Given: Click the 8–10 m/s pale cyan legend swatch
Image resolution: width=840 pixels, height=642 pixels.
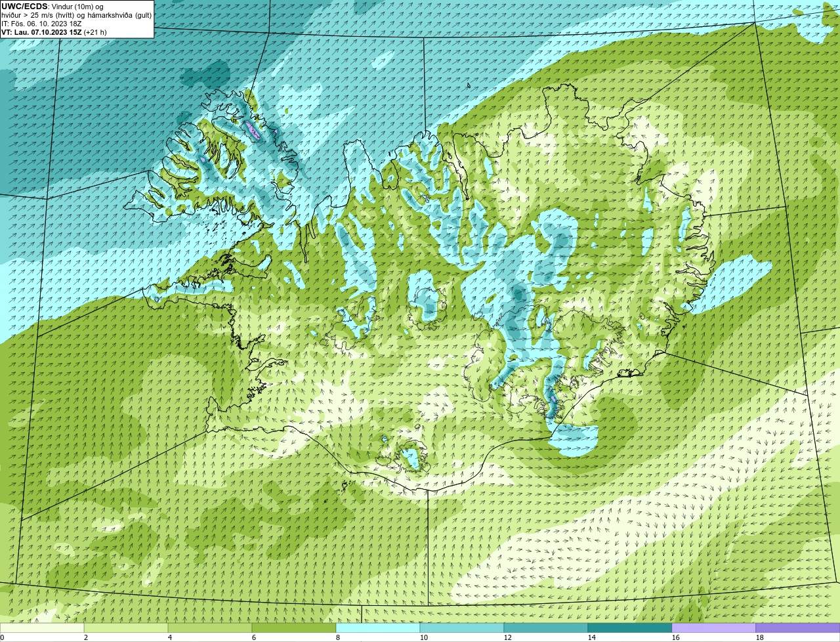Looking at the screenshot, I should (378, 628).
